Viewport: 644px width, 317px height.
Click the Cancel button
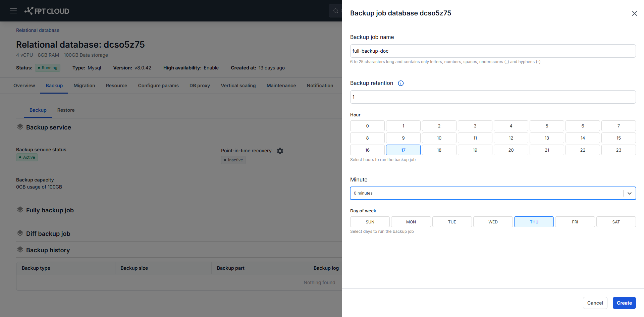click(x=595, y=303)
